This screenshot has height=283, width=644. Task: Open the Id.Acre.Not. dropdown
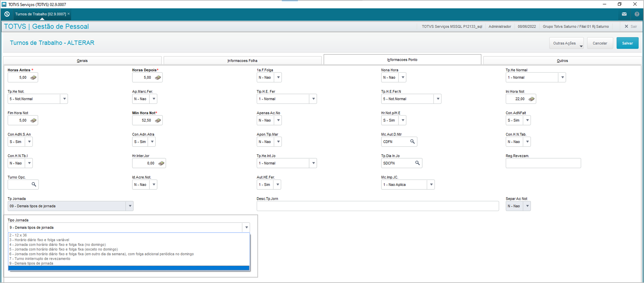tap(154, 185)
